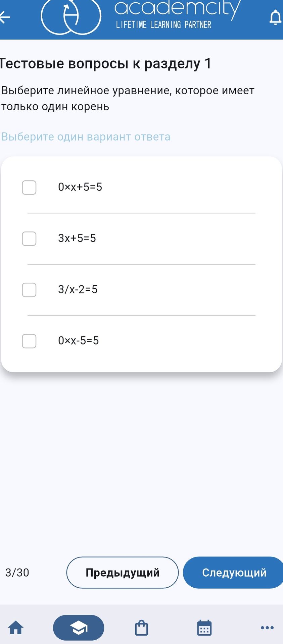Tap the back arrow icon
The width and height of the screenshot is (283, 644).
pyautogui.click(x=5, y=17)
